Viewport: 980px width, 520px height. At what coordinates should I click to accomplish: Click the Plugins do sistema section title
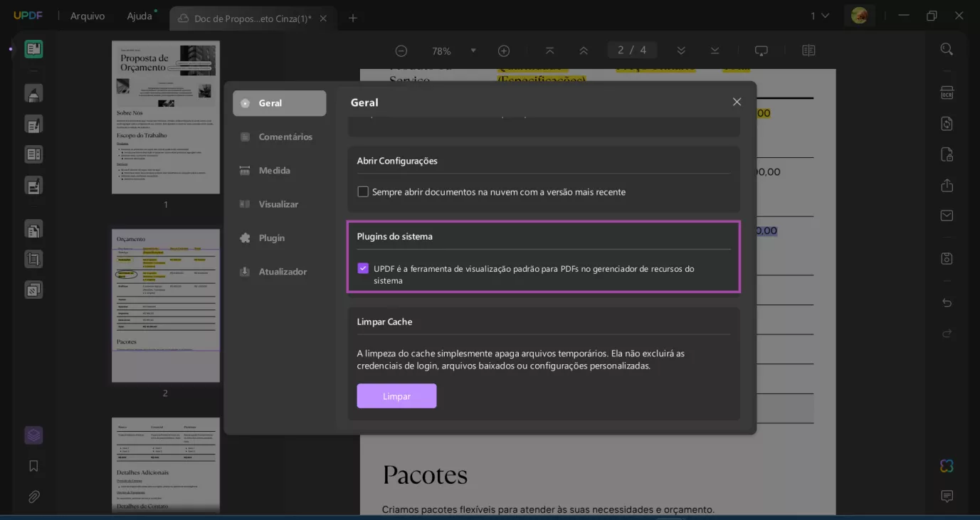(394, 236)
